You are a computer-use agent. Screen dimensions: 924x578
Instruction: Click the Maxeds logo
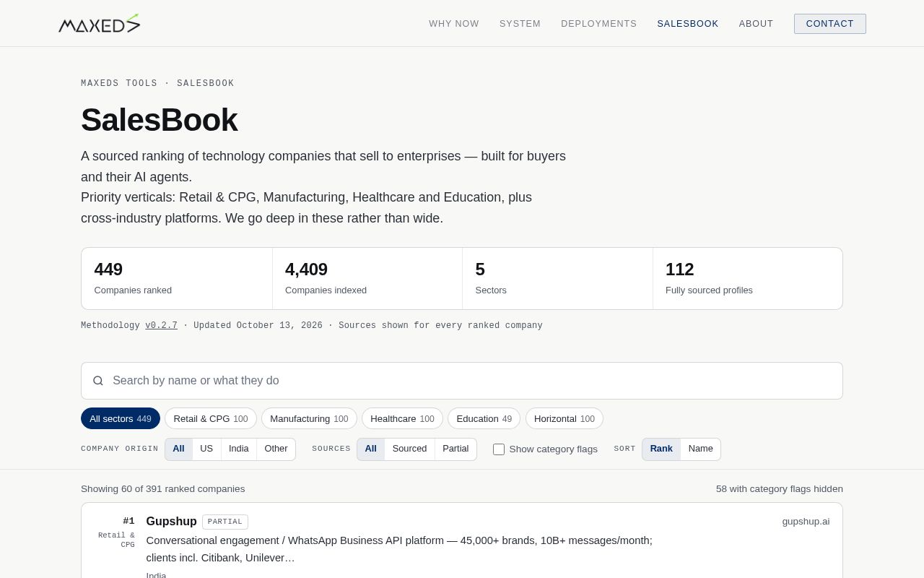tap(99, 24)
